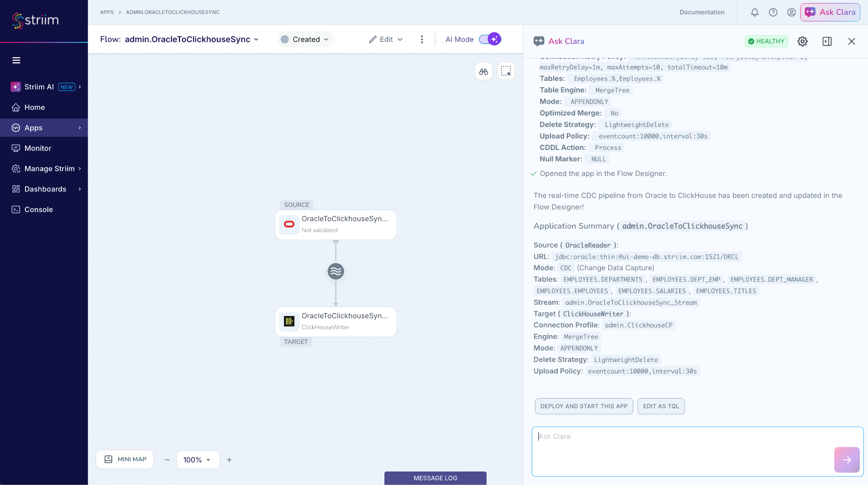Expand the flow name dropdown
Image resolution: width=868 pixels, height=485 pixels.
256,39
